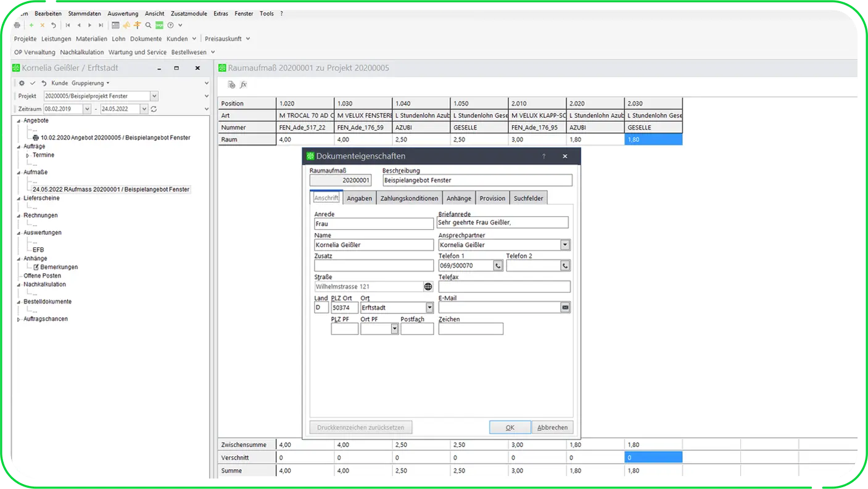Open the Auswertung menu
868x489 pixels.
pyautogui.click(x=123, y=14)
